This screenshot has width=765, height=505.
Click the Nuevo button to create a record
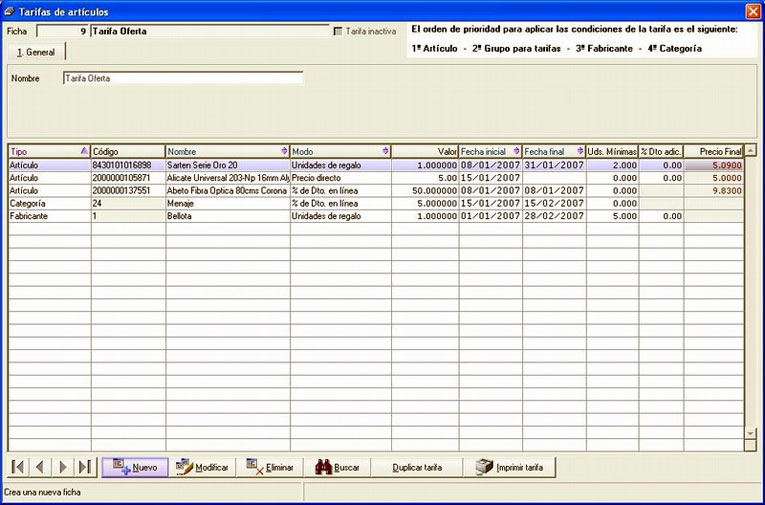point(135,467)
